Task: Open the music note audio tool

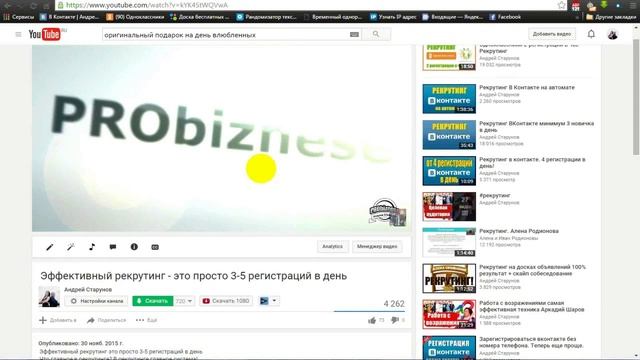Action: [92, 247]
